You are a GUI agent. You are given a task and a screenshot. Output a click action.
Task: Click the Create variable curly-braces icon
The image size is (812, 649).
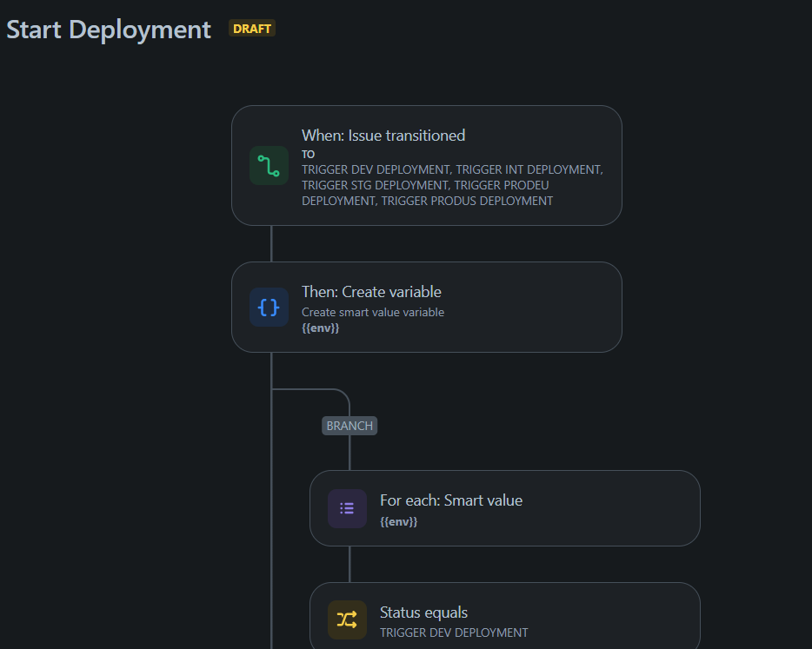click(269, 307)
